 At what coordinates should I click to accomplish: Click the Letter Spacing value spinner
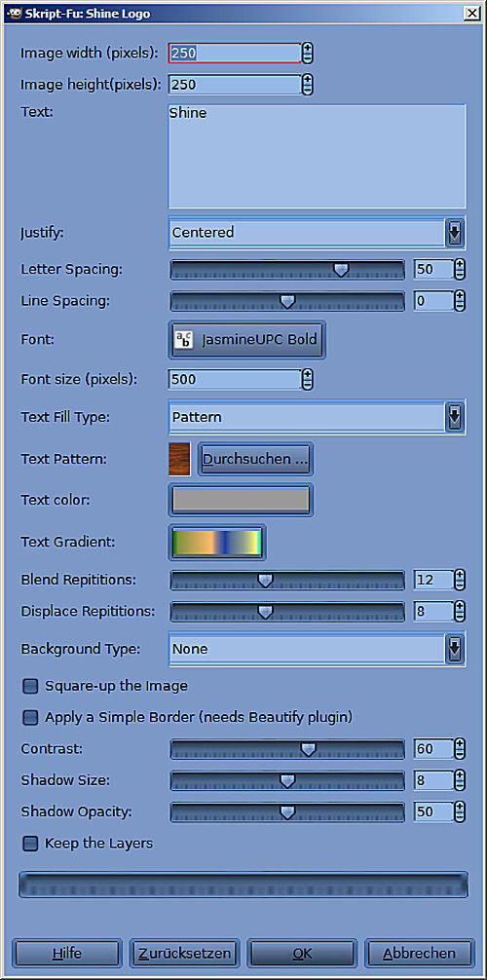(x=439, y=270)
